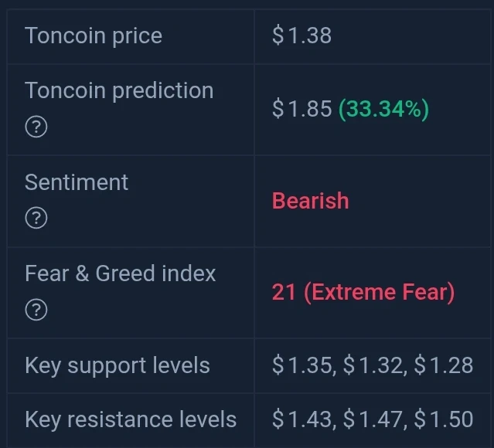Open the Toncoin prediction help icon

tap(36, 127)
